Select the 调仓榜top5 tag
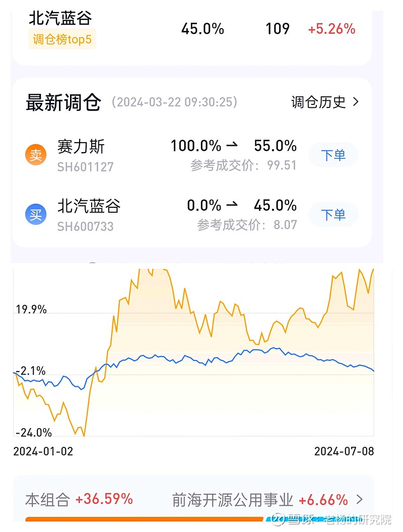The width and height of the screenshot is (403, 532). [x=62, y=39]
